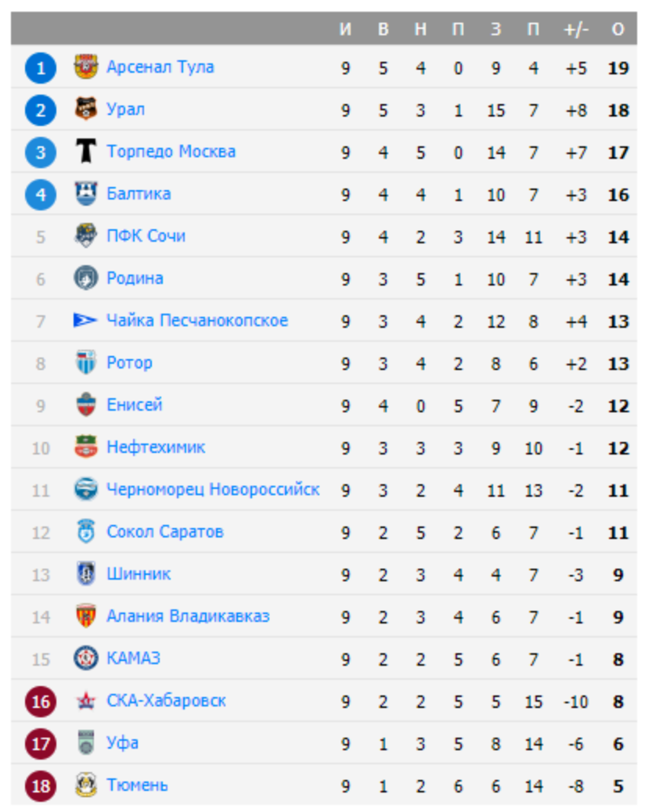The image size is (645, 812).
Task: Click the И games played header
Action: click(345, 30)
